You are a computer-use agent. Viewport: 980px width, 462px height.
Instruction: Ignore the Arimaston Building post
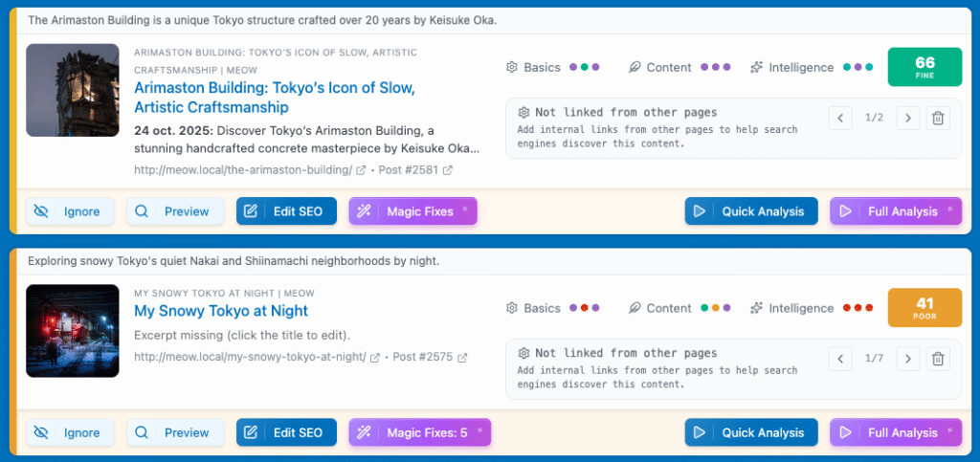click(x=70, y=211)
